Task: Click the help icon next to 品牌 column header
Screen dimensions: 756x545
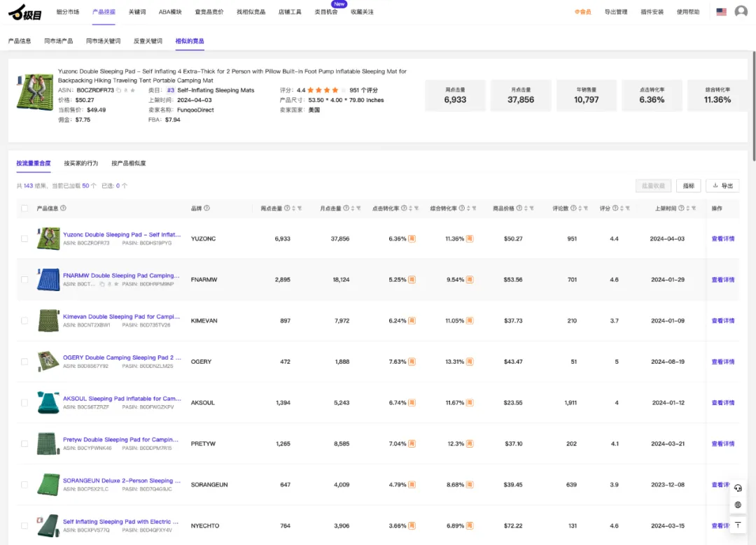Action: coord(206,208)
